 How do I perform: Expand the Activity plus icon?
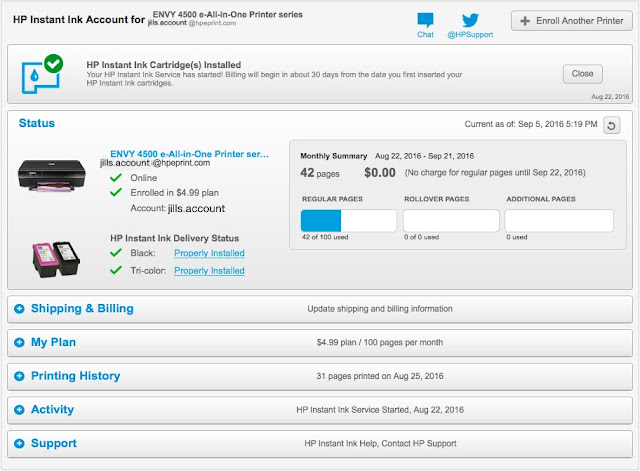[x=19, y=410]
